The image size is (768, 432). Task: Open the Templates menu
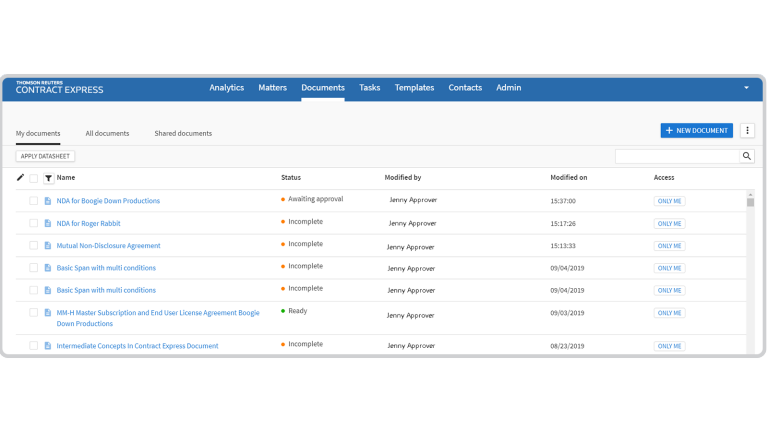[414, 88]
